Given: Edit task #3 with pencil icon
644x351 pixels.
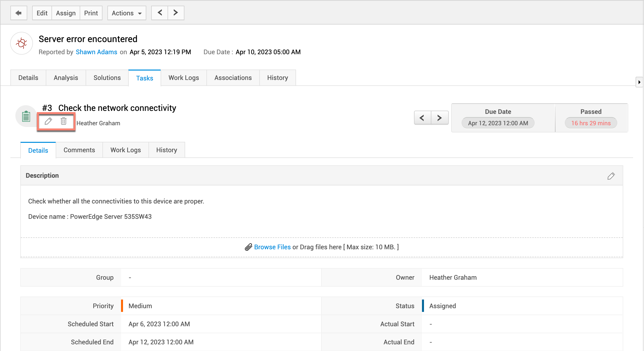Looking at the screenshot, I should [x=48, y=121].
